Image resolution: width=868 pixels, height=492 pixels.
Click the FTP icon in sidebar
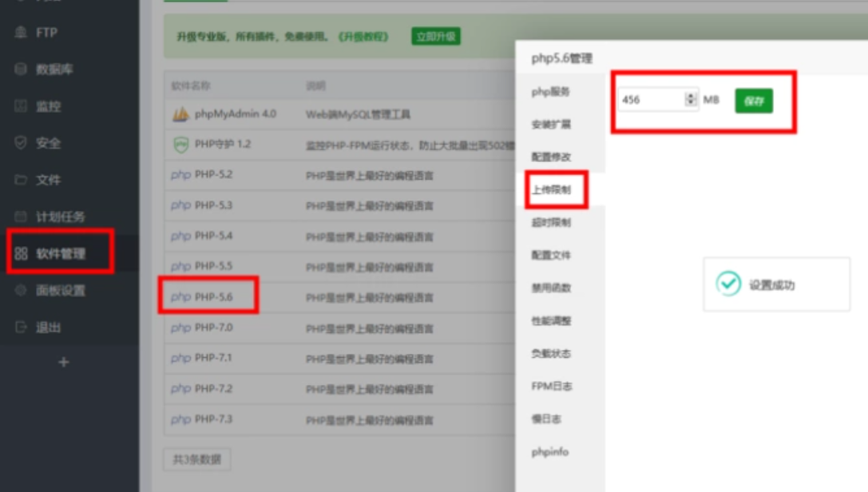21,33
